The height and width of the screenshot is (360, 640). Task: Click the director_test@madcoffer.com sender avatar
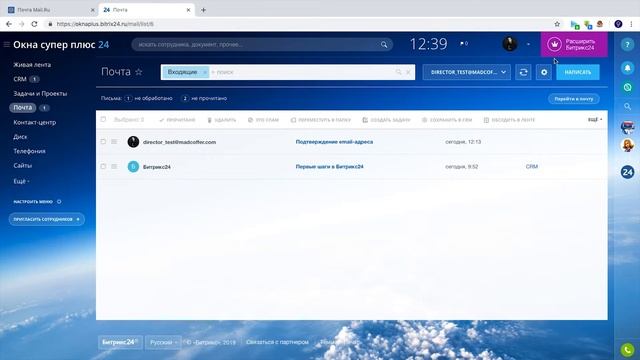coord(133,142)
